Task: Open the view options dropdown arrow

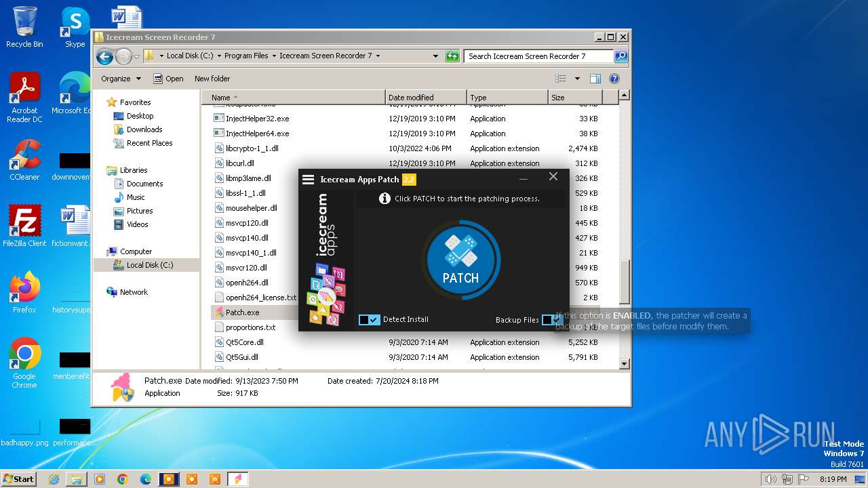Action: 577,79
